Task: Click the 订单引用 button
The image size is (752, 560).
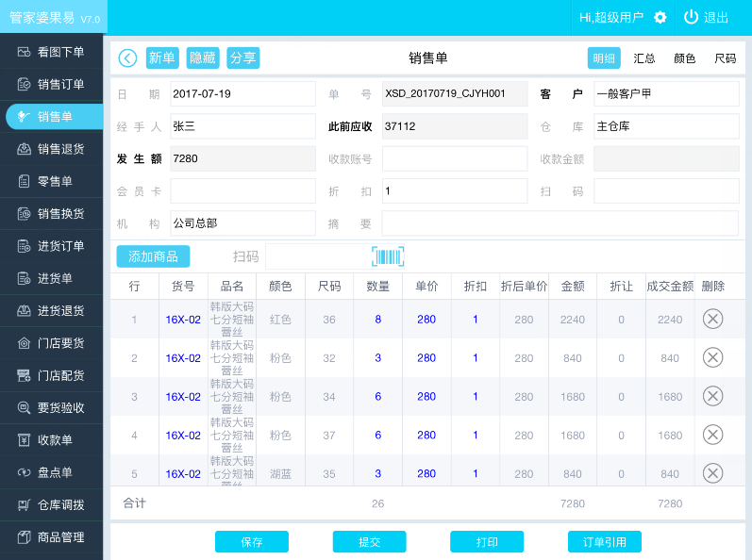Action: (604, 542)
